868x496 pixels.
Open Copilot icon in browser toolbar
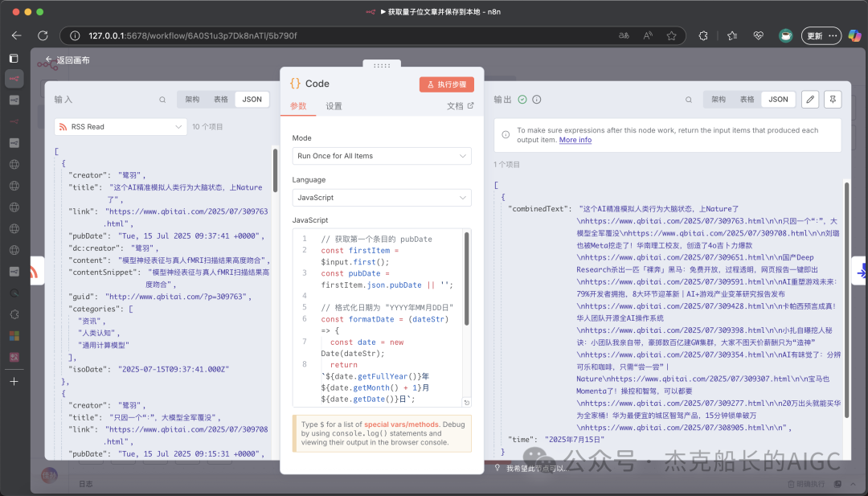(854, 35)
